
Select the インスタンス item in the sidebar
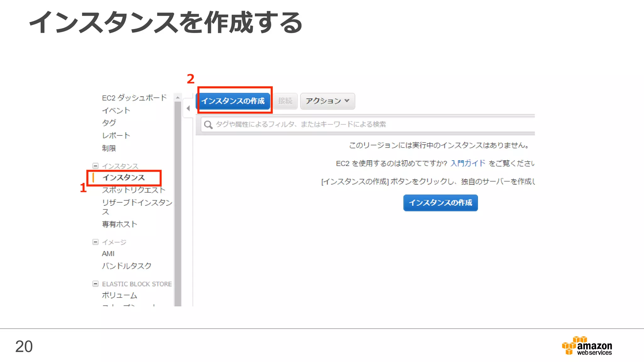pos(124,178)
